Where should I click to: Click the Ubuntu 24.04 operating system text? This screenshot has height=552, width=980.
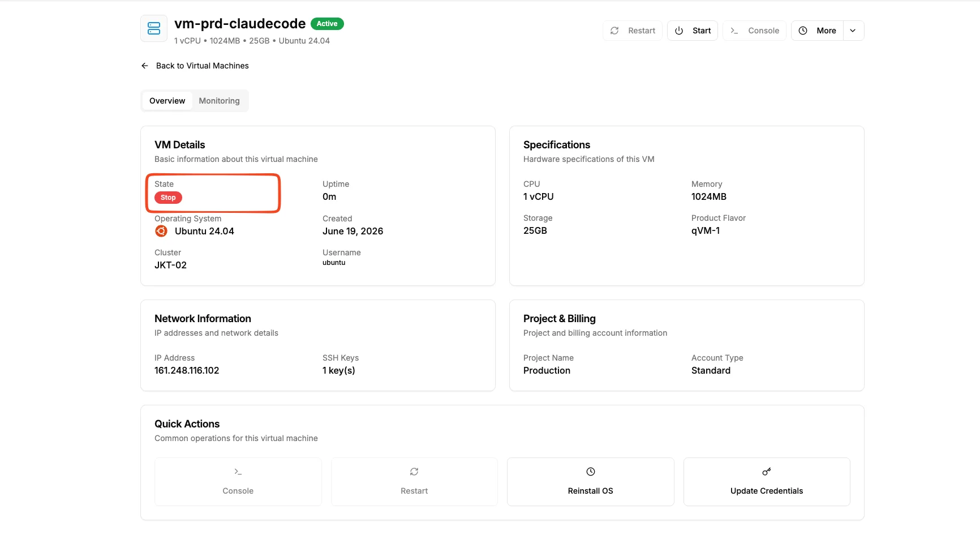pos(204,231)
